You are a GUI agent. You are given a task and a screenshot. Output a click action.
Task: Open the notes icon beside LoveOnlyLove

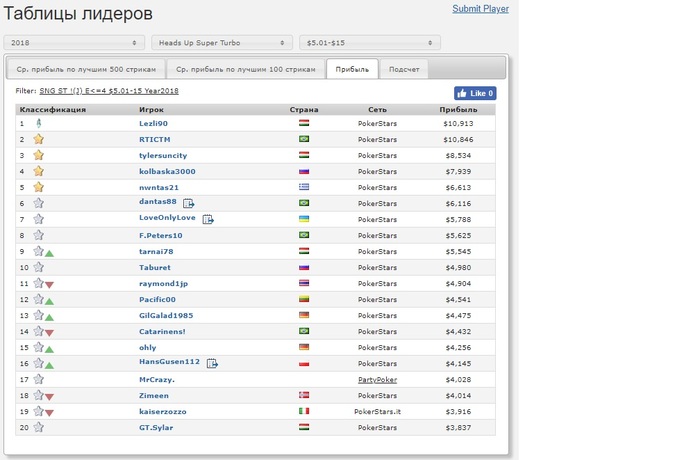(208, 219)
